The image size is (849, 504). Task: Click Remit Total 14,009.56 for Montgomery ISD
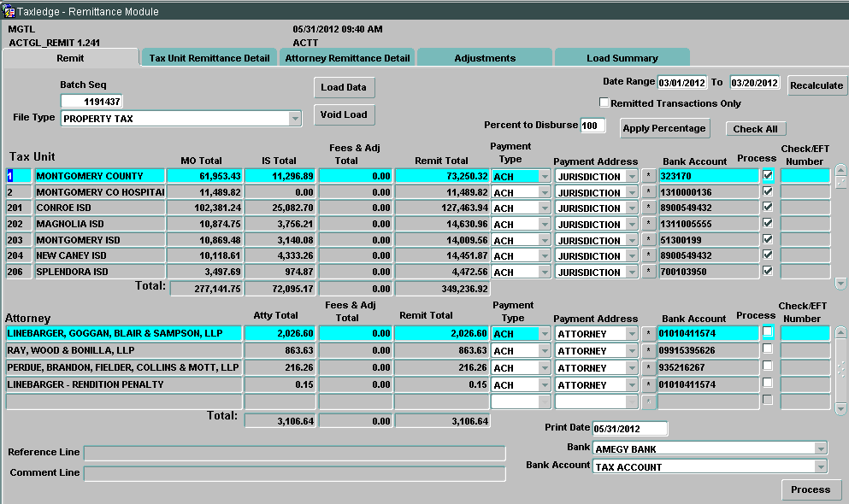(x=442, y=239)
